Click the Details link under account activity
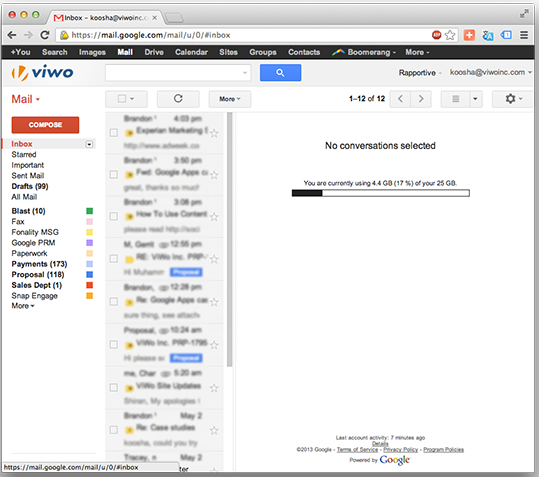The height and width of the screenshot is (477, 539). (380, 444)
